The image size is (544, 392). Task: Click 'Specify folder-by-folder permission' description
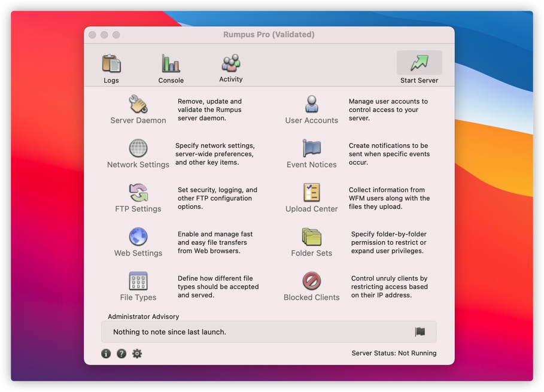(x=389, y=242)
